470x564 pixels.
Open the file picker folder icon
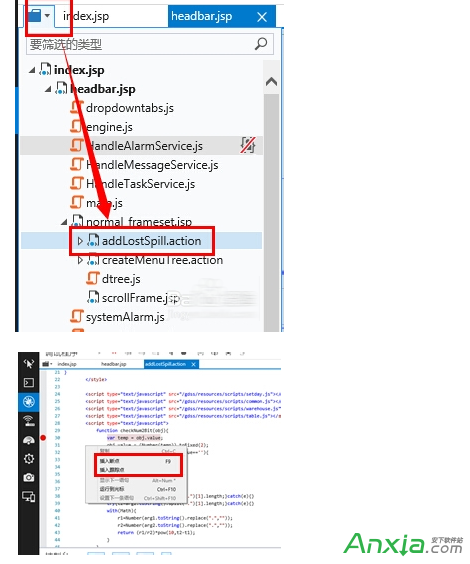pyautogui.click(x=35, y=16)
